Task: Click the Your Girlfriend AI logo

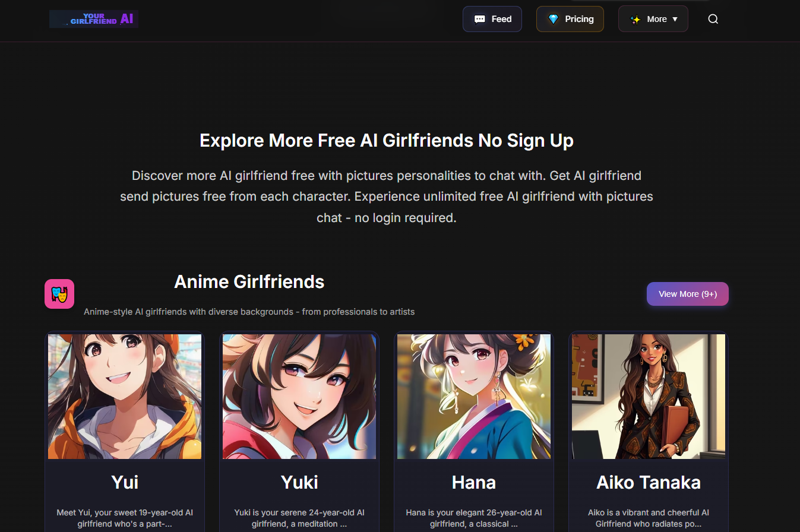Action: click(x=94, y=19)
